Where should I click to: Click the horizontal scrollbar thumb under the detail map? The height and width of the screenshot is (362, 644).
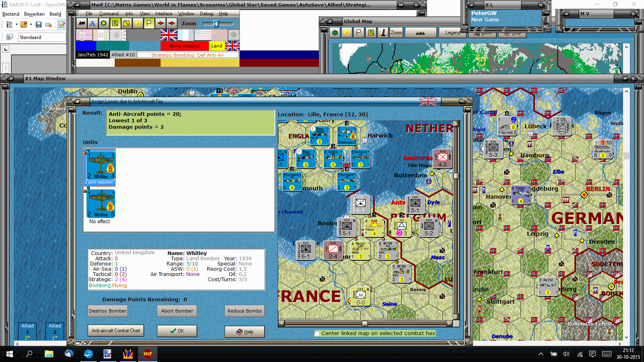click(x=365, y=323)
